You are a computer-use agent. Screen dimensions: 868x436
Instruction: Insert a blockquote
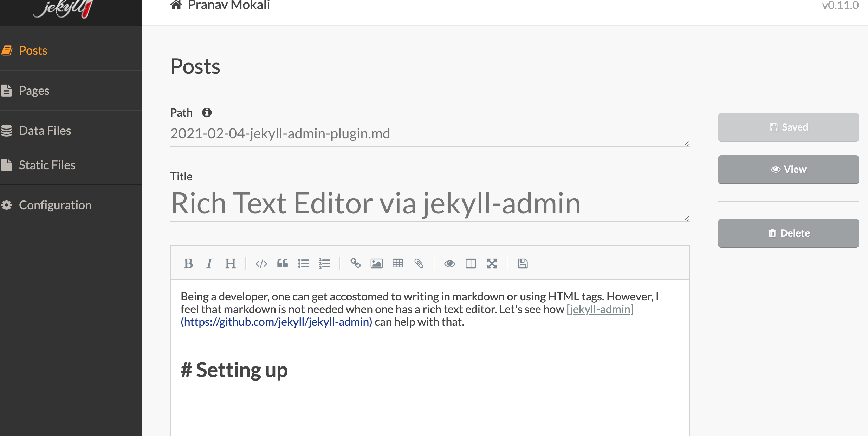pyautogui.click(x=282, y=264)
